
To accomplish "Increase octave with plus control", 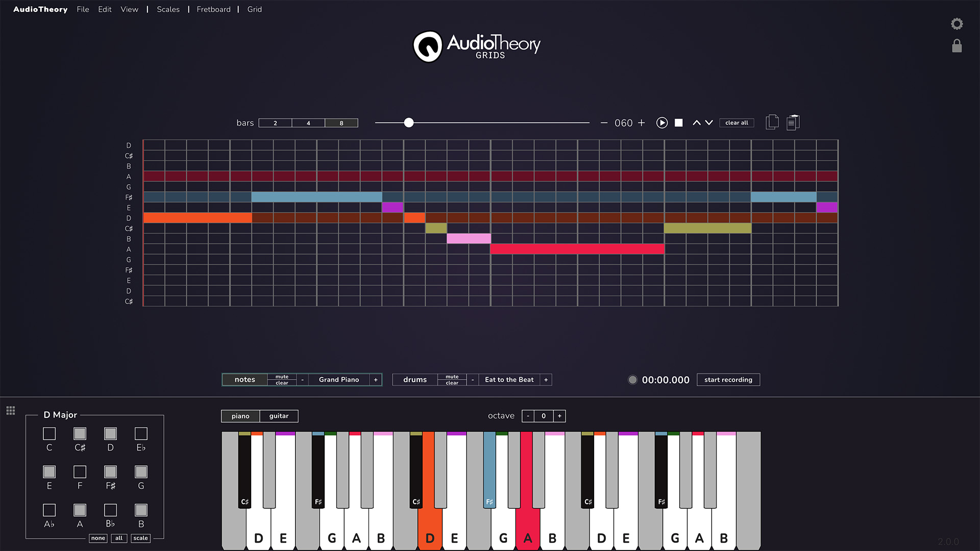I will [559, 416].
